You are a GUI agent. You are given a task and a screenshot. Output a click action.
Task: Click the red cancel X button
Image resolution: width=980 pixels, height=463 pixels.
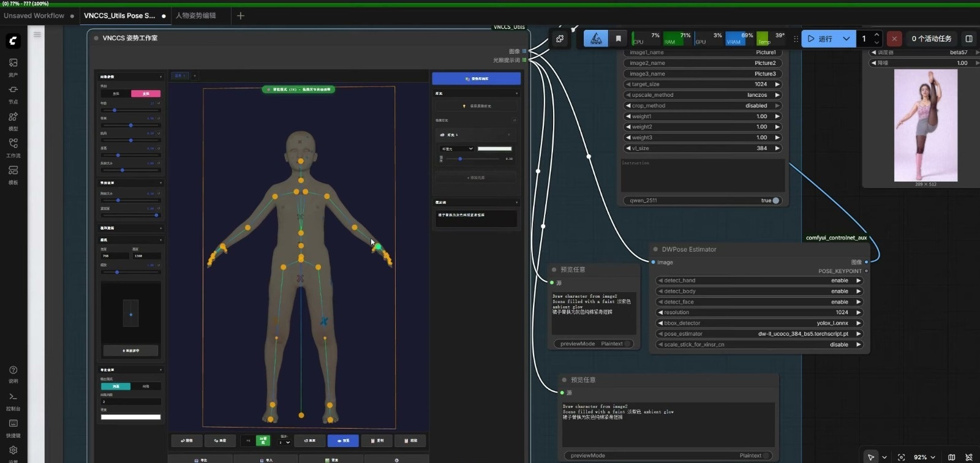coord(894,39)
